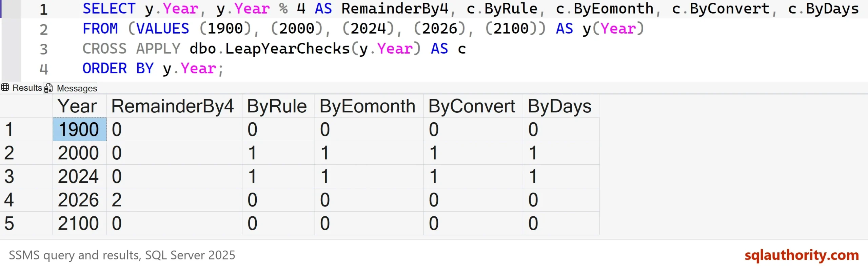Open the Messages tab
Viewport: 868px width, 269px height.
[71, 88]
